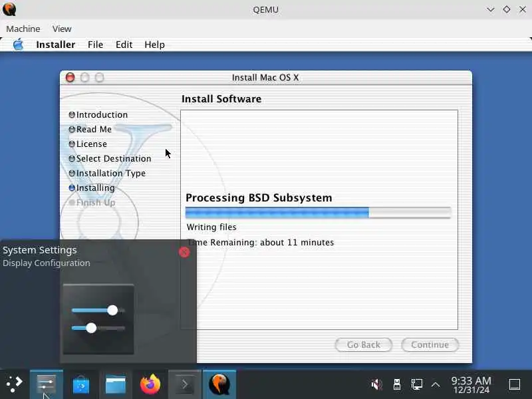Open the QEMU View menu
Screen dimensions: 532x399
click(x=62, y=29)
